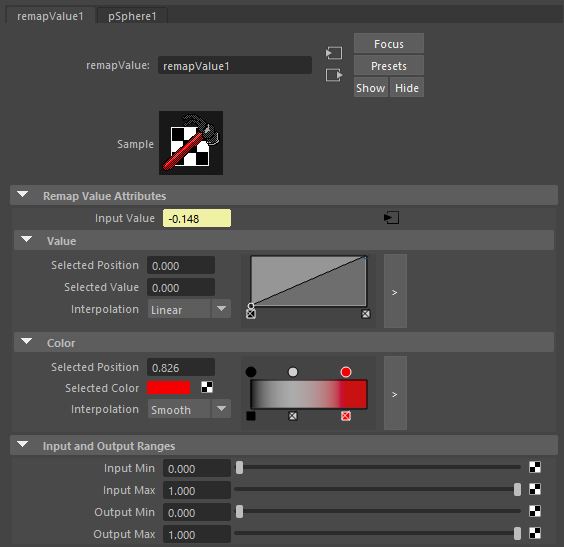The image size is (564, 547).
Task: Click the Input Value connection icon
Action: 391,218
